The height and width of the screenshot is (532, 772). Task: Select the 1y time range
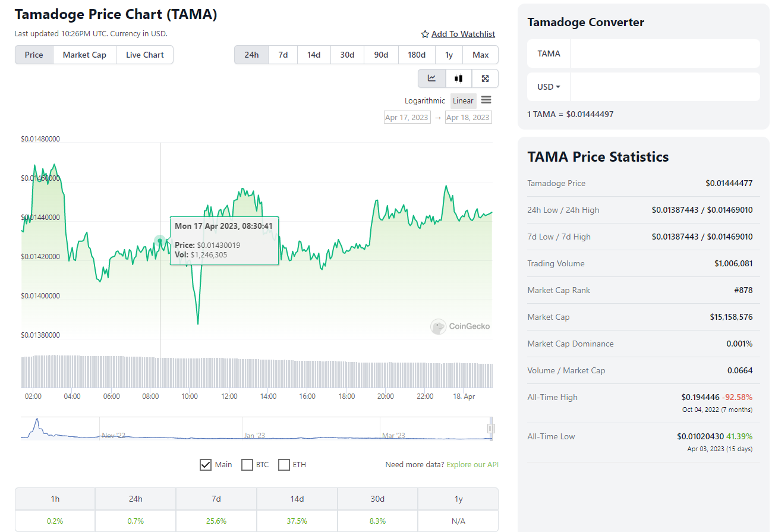(449, 55)
